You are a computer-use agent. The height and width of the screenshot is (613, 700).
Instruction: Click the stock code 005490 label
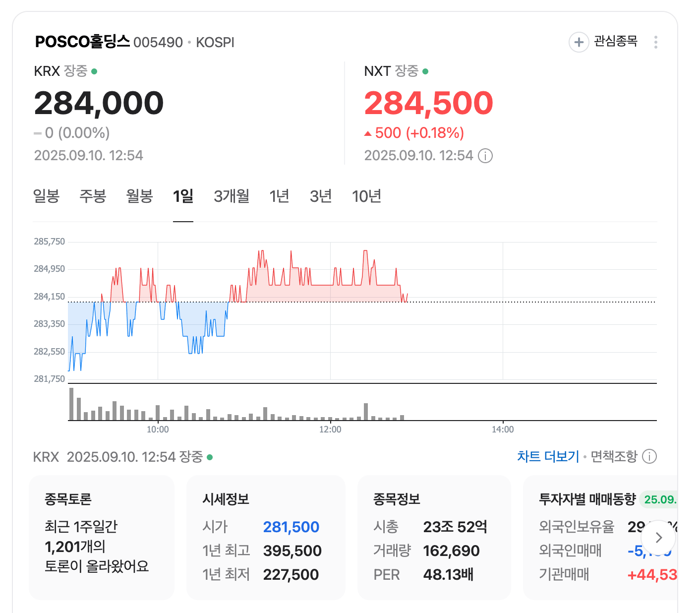[x=157, y=42]
